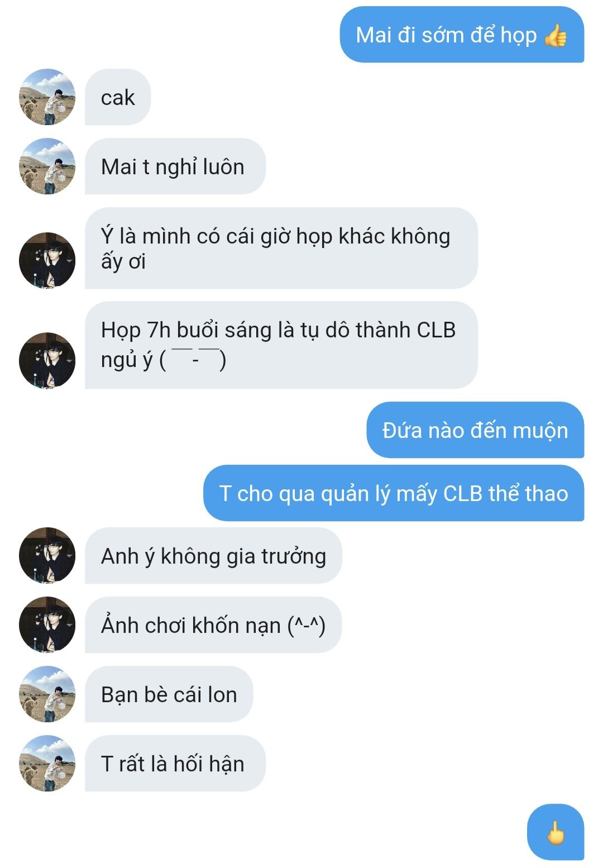This screenshot has width=603, height=868.
Task: Select the "Mai đi sớm để họp" sent message
Action: point(462,35)
